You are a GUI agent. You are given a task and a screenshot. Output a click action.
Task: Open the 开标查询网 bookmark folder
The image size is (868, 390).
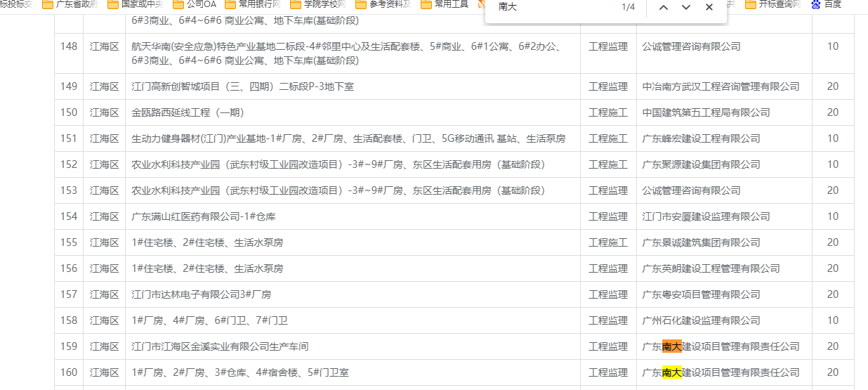point(772,4)
